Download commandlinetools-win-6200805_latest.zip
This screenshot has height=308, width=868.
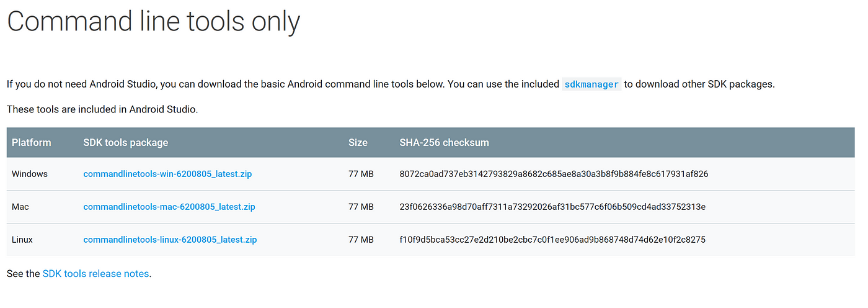click(167, 174)
